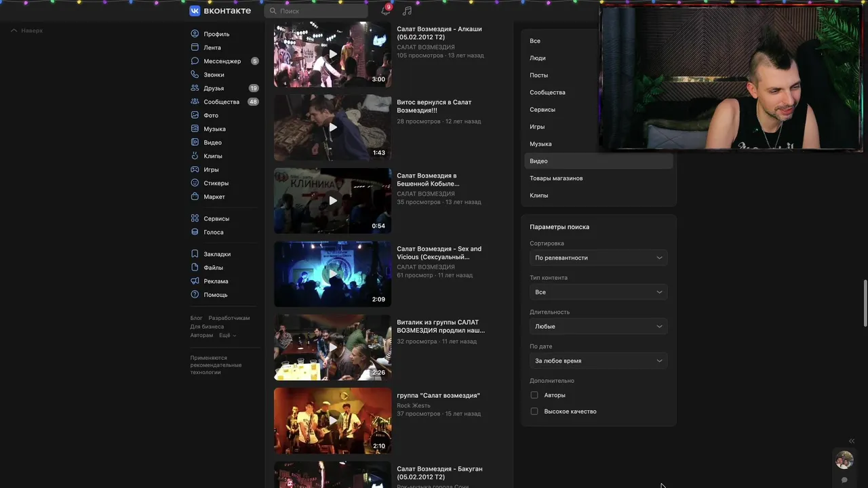The height and width of the screenshot is (488, 868).
Task: Click the Сервисы grid icon
Action: [x=195, y=218]
